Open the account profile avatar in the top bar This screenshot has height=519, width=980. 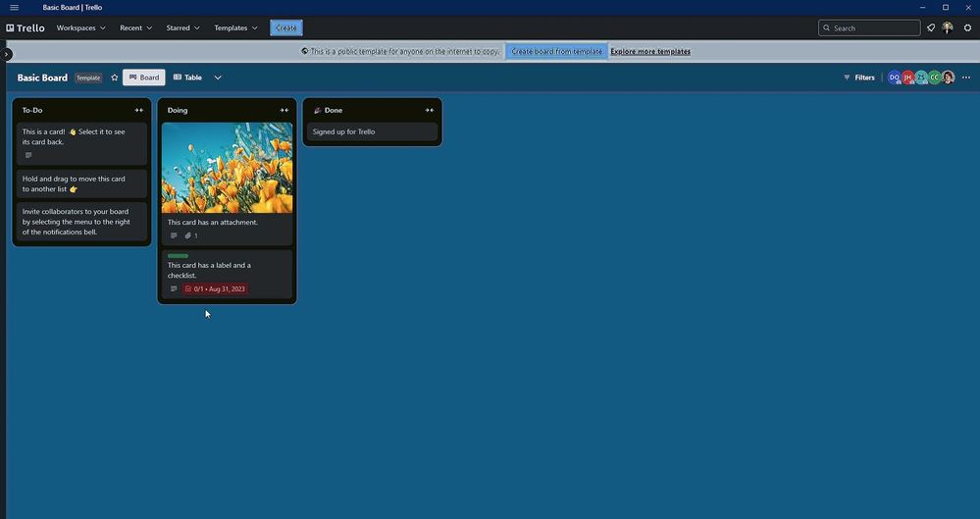point(949,28)
